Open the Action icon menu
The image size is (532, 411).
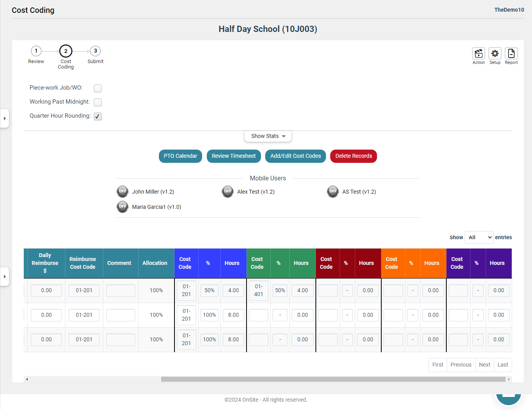coord(479,53)
